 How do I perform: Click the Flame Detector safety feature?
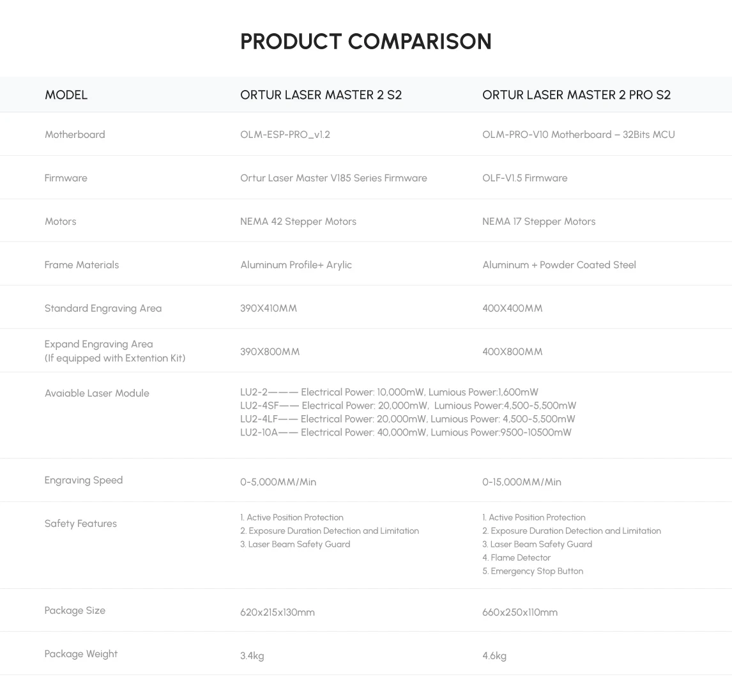click(x=516, y=558)
